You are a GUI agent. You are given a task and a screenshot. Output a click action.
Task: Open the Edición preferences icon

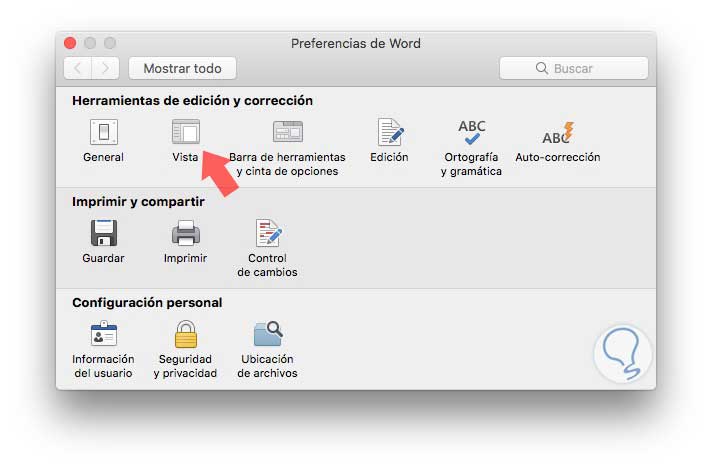tap(390, 132)
